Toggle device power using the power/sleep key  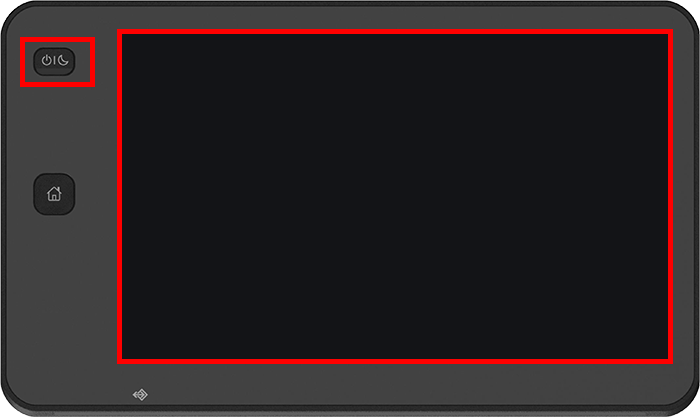pos(54,62)
